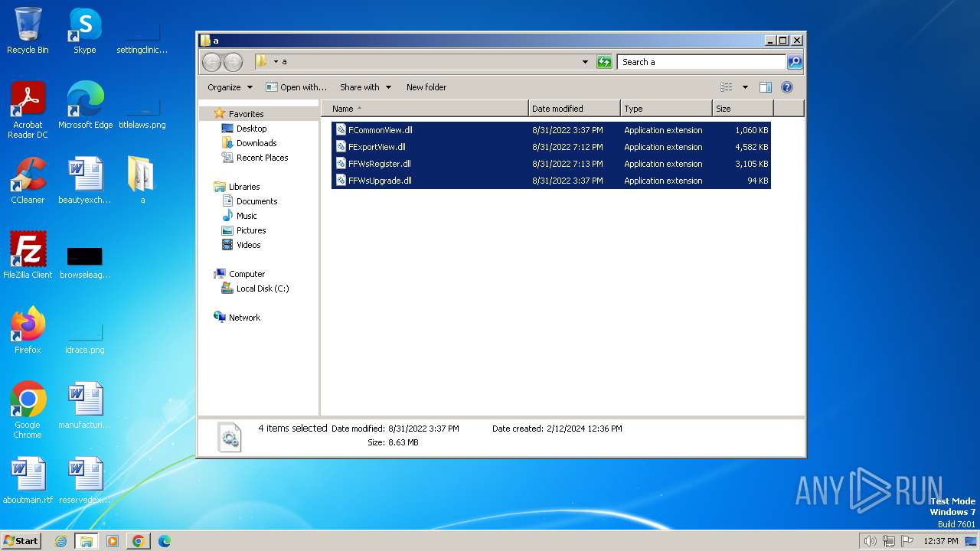
Task: Click the Start button
Action: 21,541
